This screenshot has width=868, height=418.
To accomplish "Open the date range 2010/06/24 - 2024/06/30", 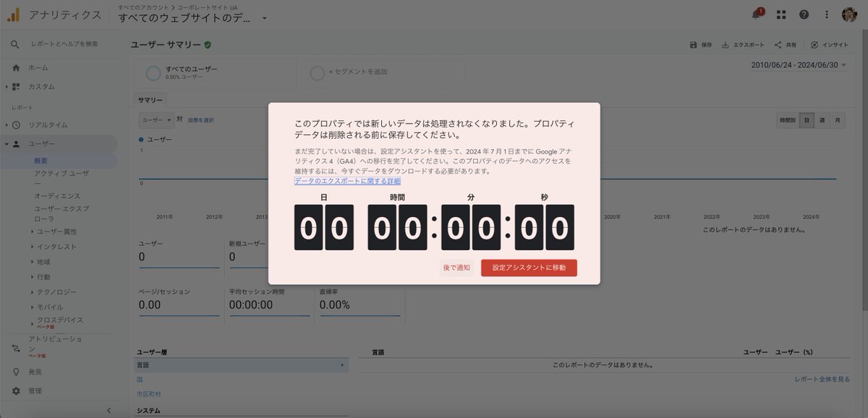I will point(799,65).
